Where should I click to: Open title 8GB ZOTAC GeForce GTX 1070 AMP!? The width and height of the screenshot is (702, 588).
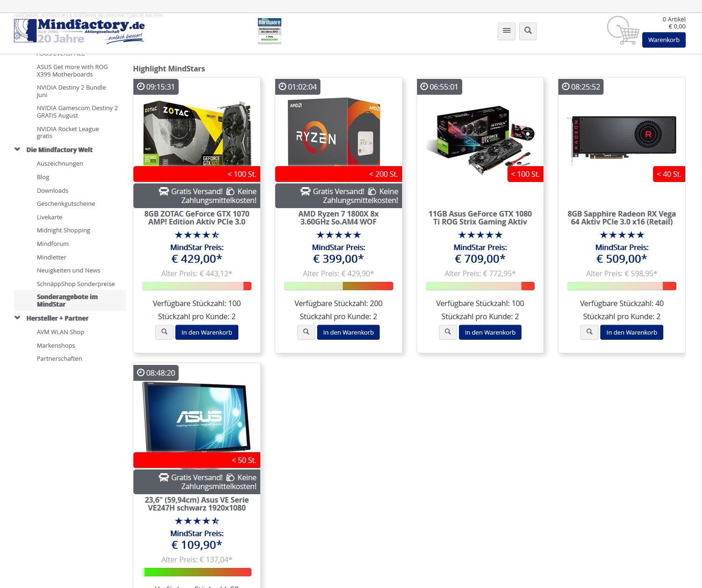(197, 218)
